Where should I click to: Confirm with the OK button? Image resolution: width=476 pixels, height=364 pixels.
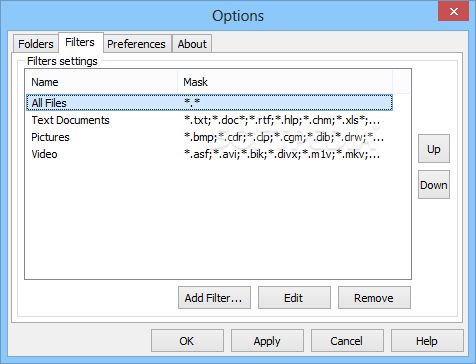coord(187,341)
